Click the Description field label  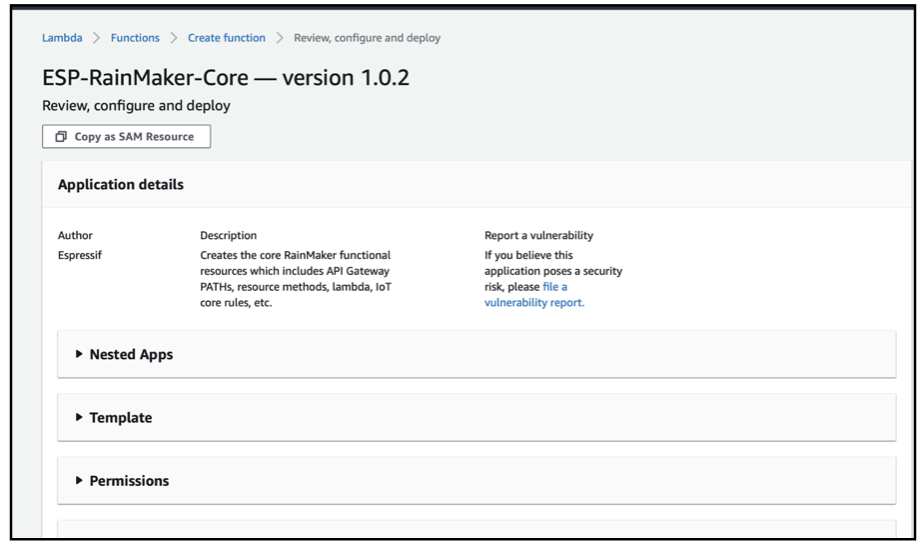[x=228, y=235]
